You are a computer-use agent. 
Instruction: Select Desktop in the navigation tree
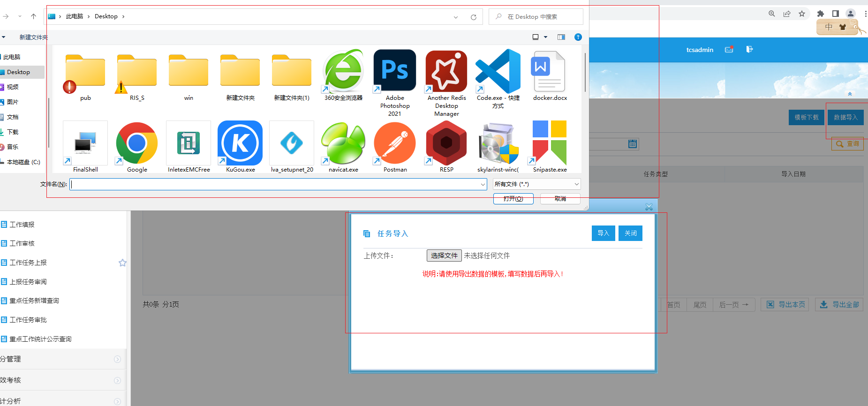[x=22, y=72]
